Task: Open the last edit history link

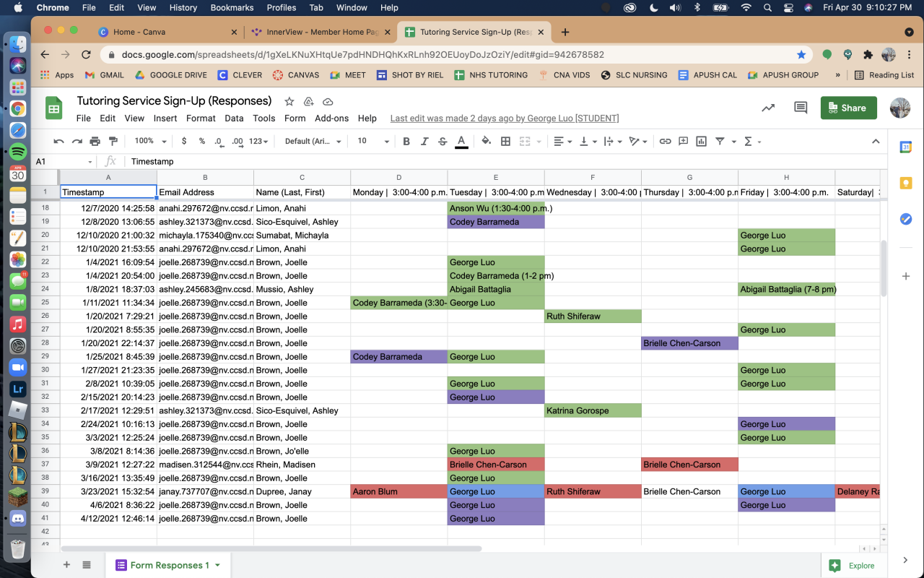Action: point(505,118)
